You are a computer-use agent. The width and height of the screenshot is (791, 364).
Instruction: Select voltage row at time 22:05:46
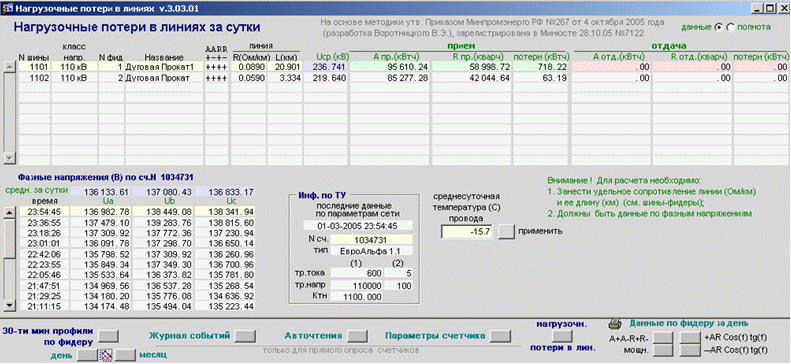[137, 274]
